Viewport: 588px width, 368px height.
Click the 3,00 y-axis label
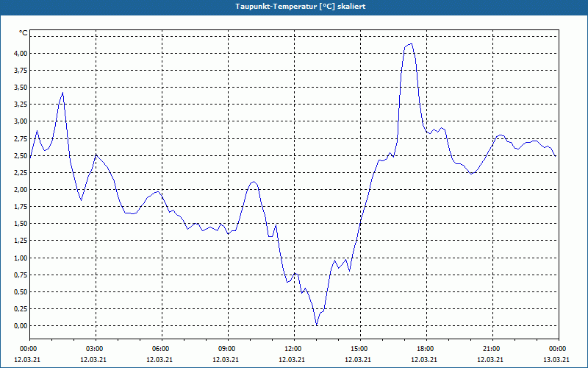coord(21,121)
